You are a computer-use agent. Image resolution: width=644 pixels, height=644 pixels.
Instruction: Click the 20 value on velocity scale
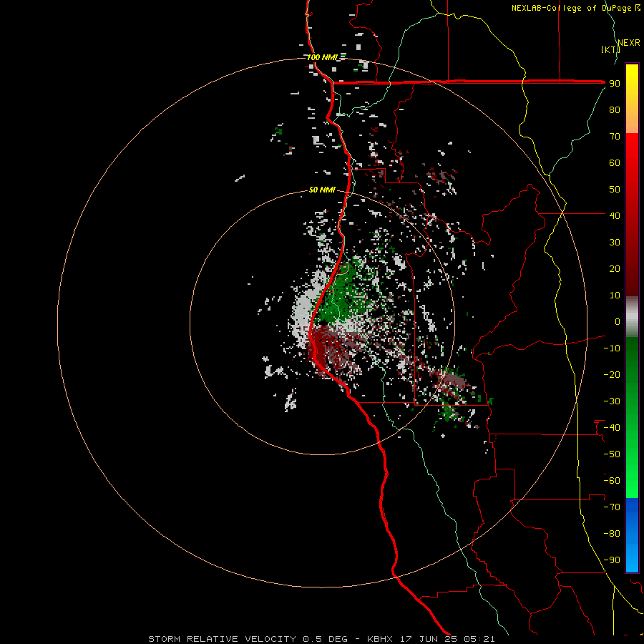[615, 268]
